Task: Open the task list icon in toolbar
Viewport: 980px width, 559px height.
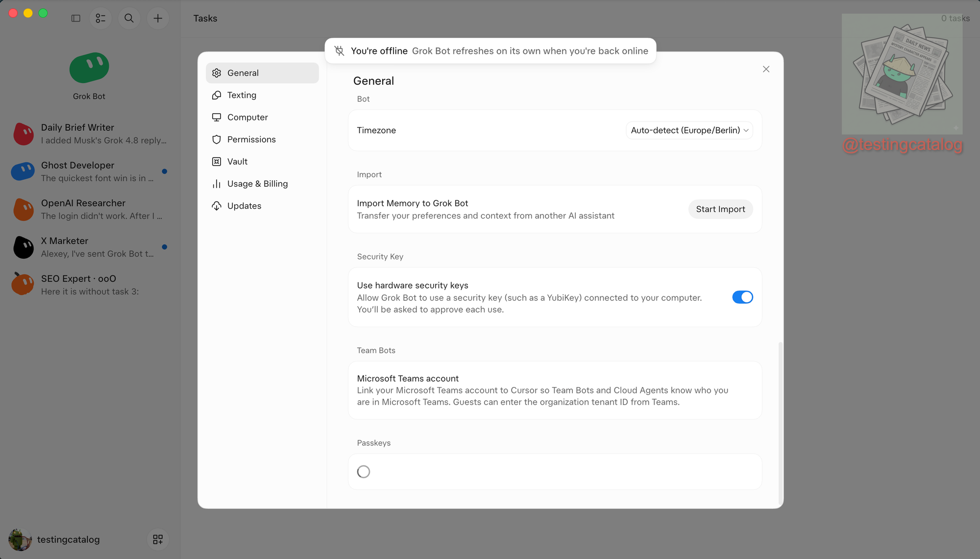Action: 100,18
